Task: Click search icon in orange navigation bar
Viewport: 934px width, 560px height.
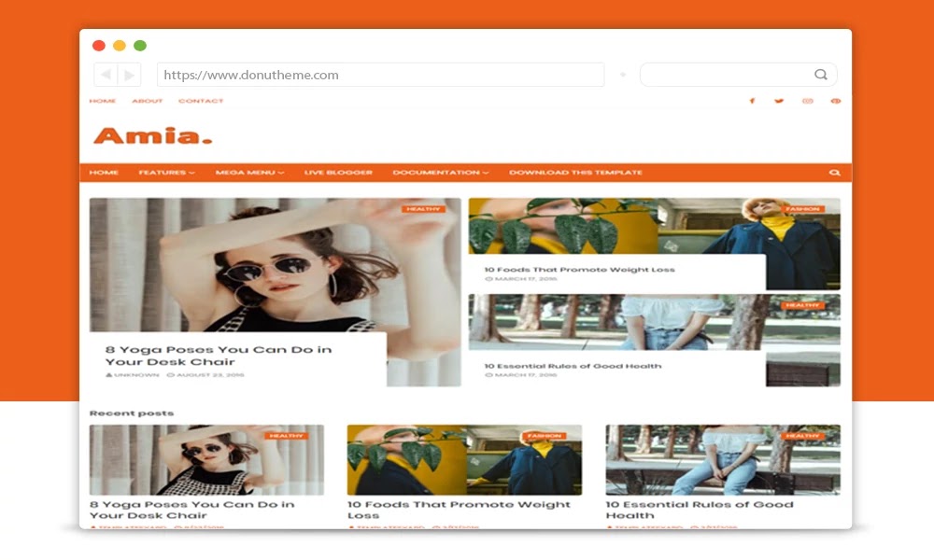Action: point(834,173)
